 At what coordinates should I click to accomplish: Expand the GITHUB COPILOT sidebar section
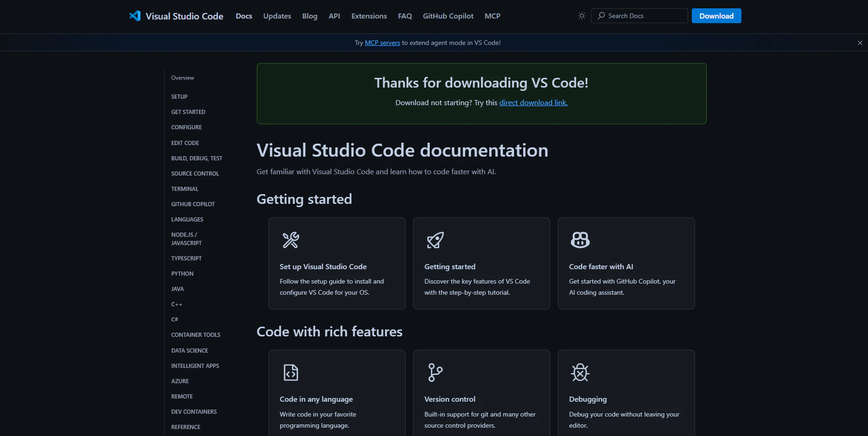193,204
